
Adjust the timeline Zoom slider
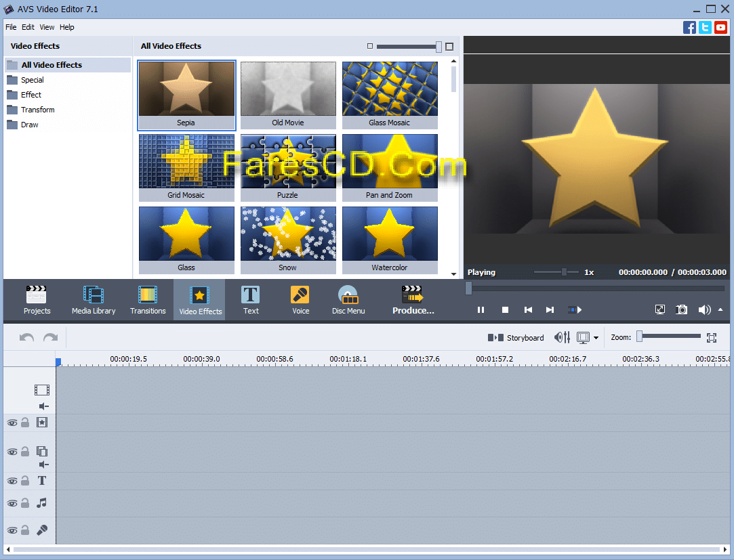[x=668, y=337]
